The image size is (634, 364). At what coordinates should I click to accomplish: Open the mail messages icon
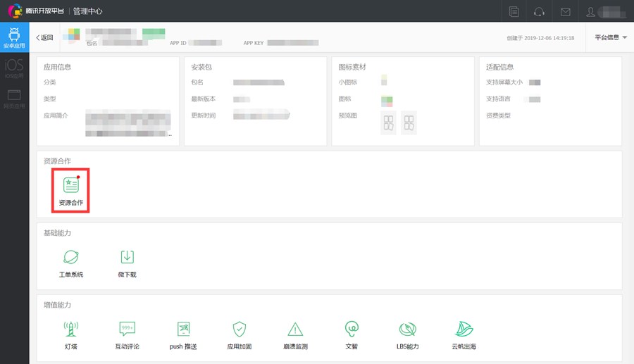[x=565, y=12]
